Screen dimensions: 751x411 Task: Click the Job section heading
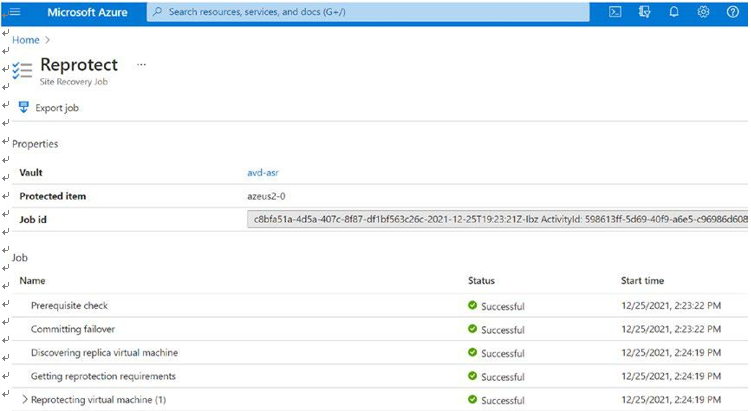click(x=20, y=258)
